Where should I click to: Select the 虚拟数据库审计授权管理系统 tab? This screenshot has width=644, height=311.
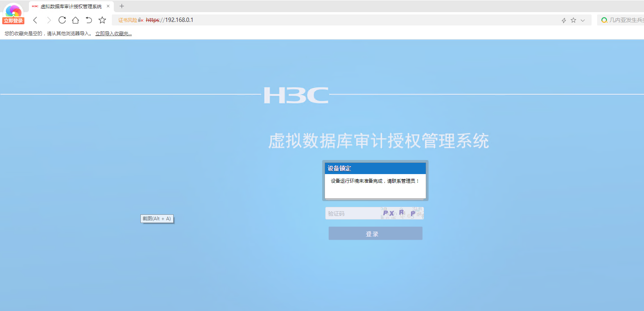tap(71, 6)
